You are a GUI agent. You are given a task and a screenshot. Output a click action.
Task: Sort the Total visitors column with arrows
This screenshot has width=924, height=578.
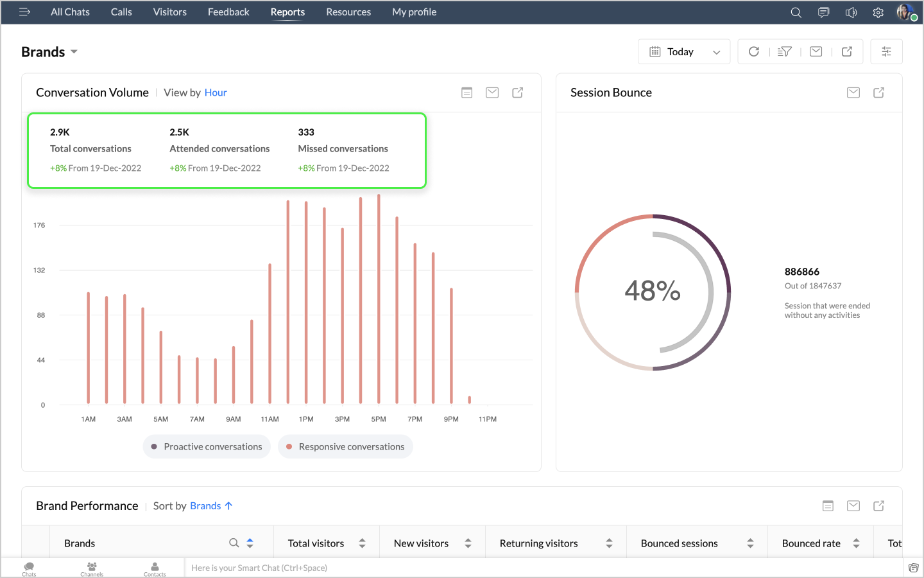pos(362,543)
